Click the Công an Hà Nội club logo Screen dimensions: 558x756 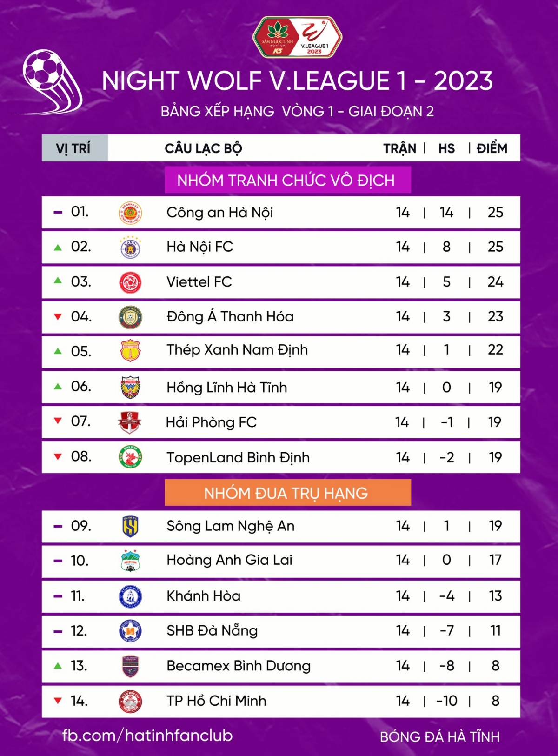click(130, 213)
